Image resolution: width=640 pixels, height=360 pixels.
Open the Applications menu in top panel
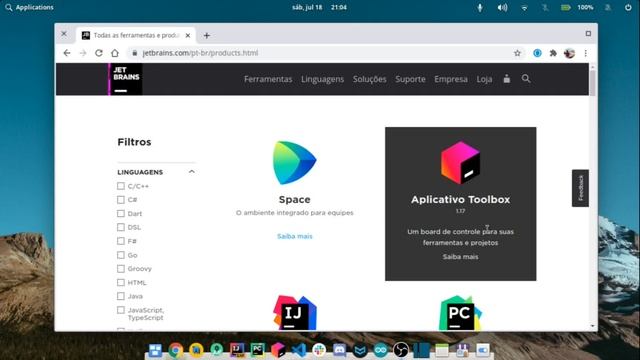(x=29, y=7)
